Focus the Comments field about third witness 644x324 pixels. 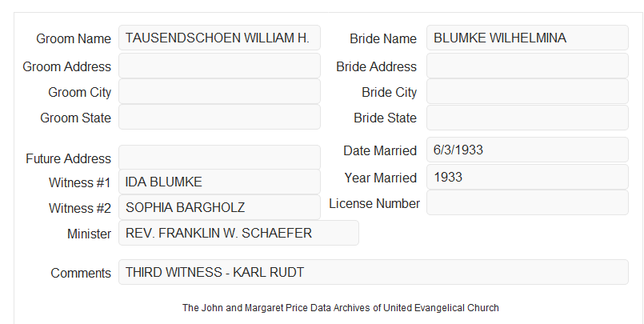(x=374, y=272)
